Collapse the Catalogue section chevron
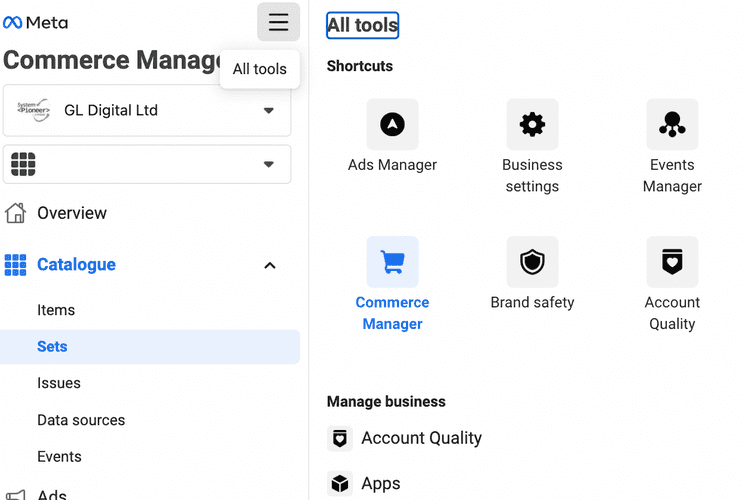Image resolution: width=745 pixels, height=500 pixels. click(x=269, y=265)
